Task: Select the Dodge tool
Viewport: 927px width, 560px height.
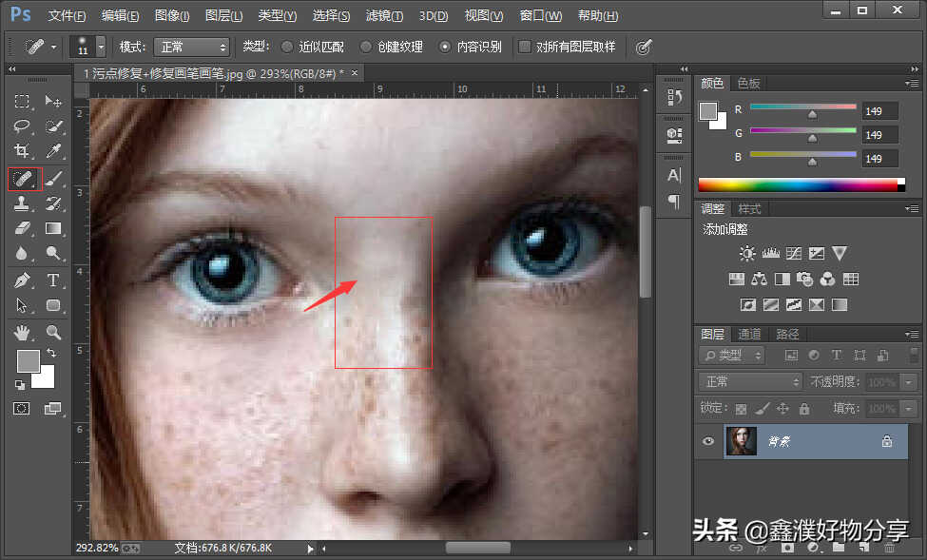Action: (53, 253)
